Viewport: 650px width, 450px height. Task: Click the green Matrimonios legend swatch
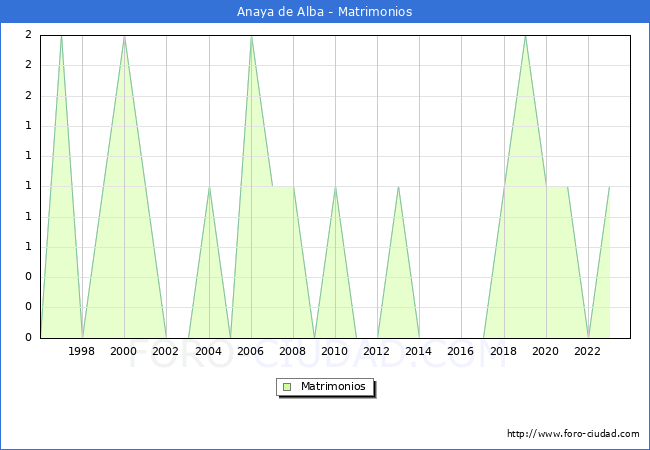pyautogui.click(x=287, y=387)
